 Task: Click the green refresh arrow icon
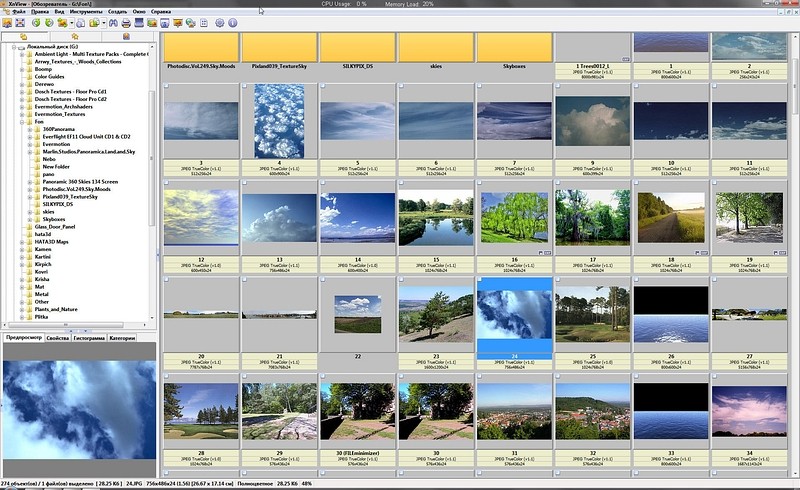click(x=48, y=22)
